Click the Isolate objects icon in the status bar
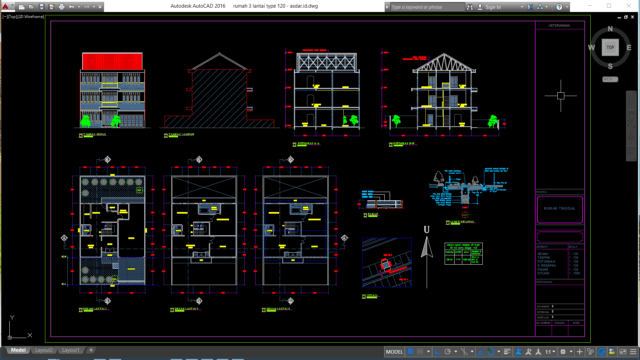640x360 pixels. tap(612, 352)
